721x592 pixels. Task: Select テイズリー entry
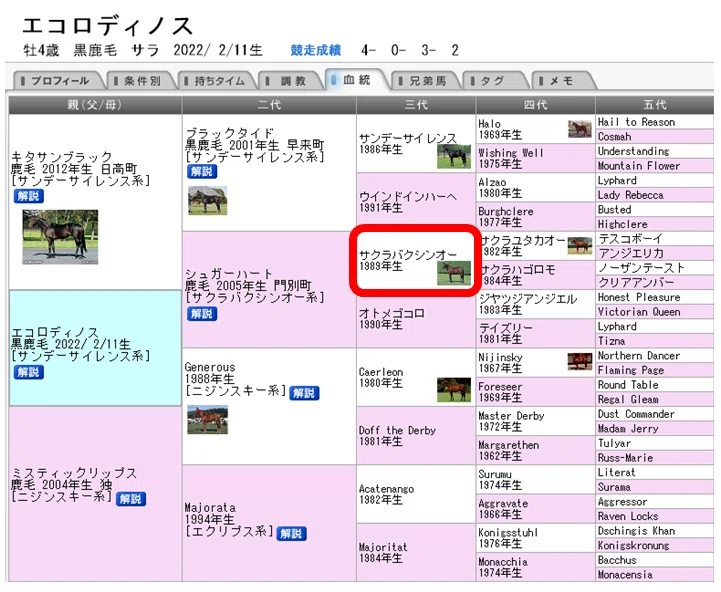click(x=536, y=333)
